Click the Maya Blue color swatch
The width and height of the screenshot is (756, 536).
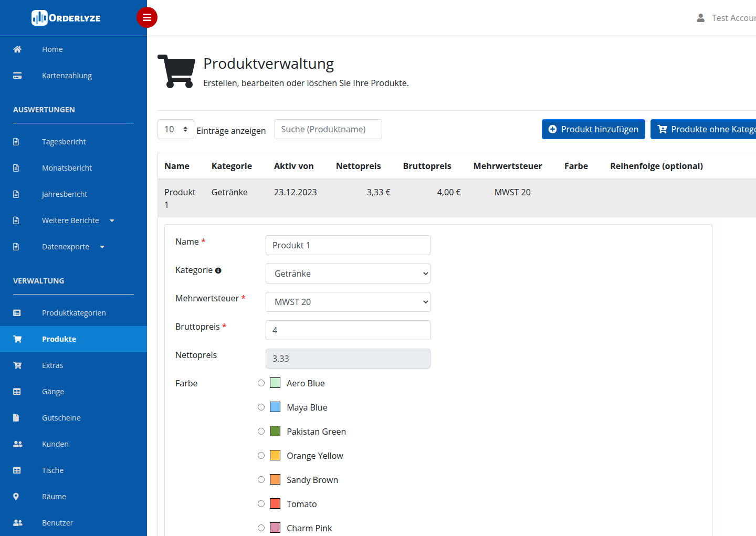point(275,407)
